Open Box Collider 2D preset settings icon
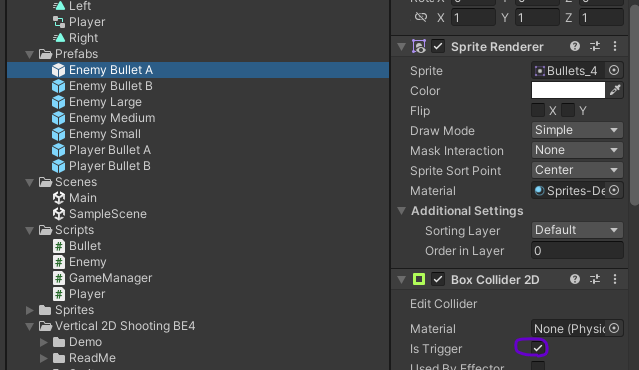 pyautogui.click(x=595, y=279)
